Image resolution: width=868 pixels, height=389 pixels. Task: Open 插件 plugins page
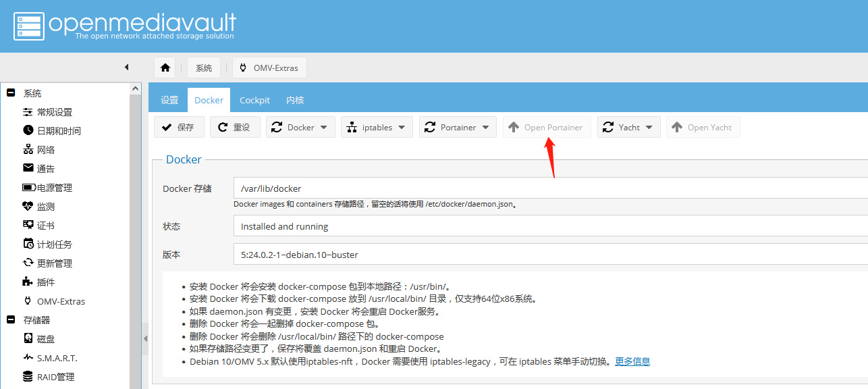(x=46, y=282)
